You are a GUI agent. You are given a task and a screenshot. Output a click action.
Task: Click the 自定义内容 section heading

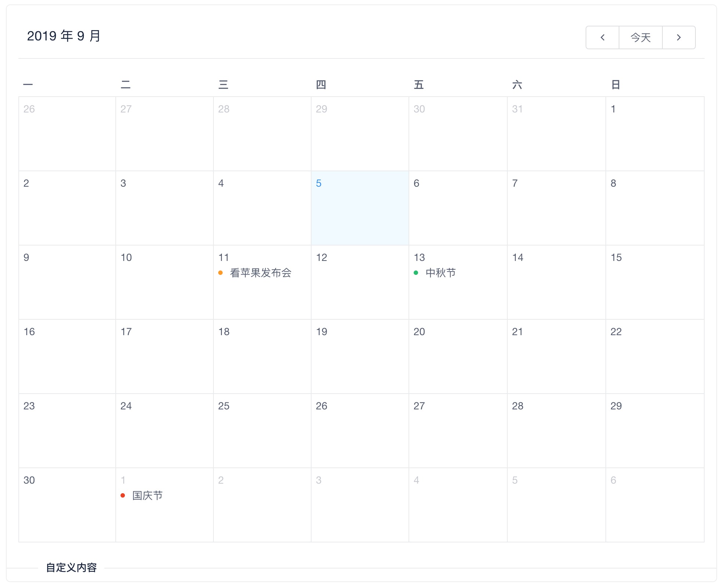pos(71,567)
